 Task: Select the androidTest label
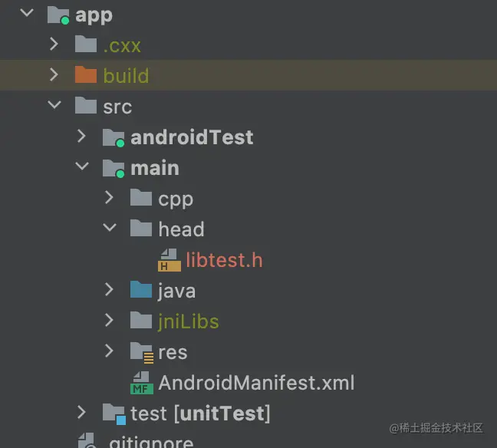[x=192, y=137]
